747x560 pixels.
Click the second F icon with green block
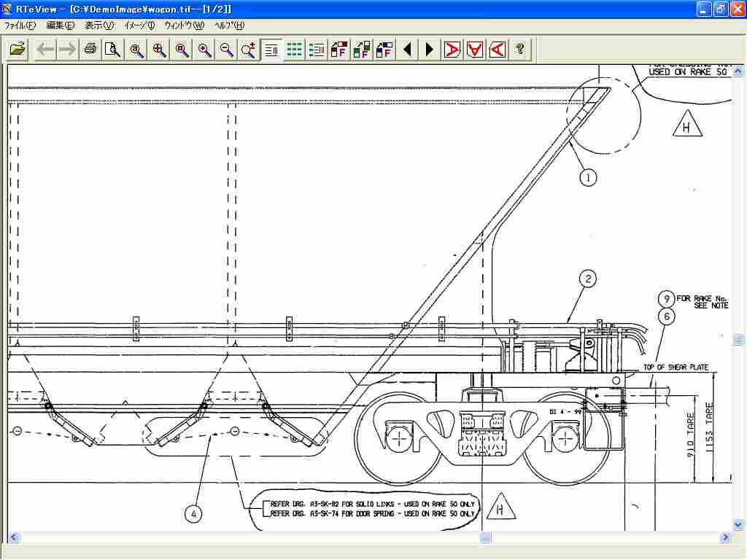362,49
